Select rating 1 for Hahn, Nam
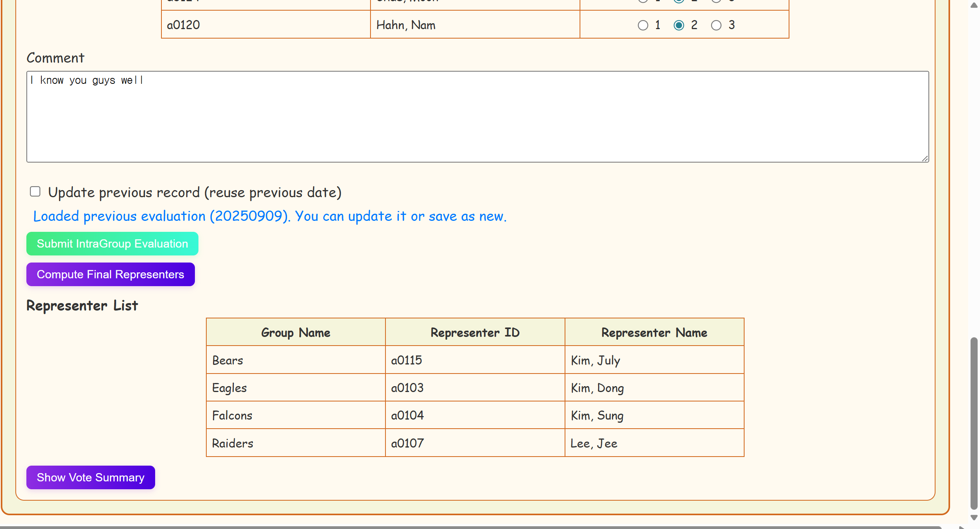This screenshot has width=980, height=529. tap(643, 25)
